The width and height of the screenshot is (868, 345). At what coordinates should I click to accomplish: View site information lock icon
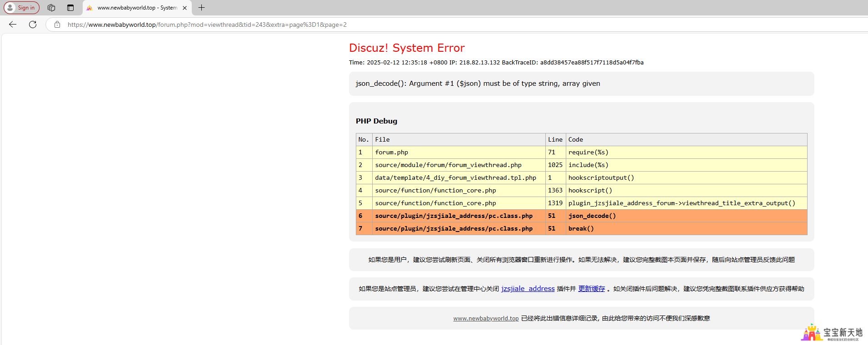pyautogui.click(x=57, y=25)
